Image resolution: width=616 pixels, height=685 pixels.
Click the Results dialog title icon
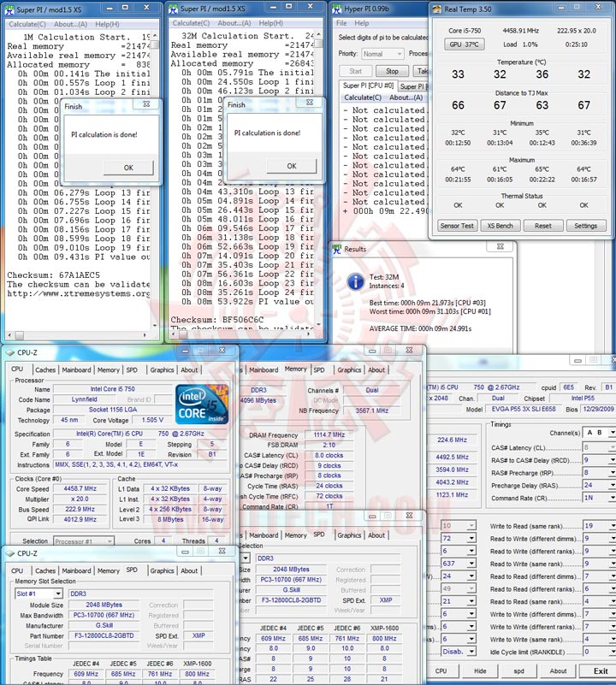336,249
